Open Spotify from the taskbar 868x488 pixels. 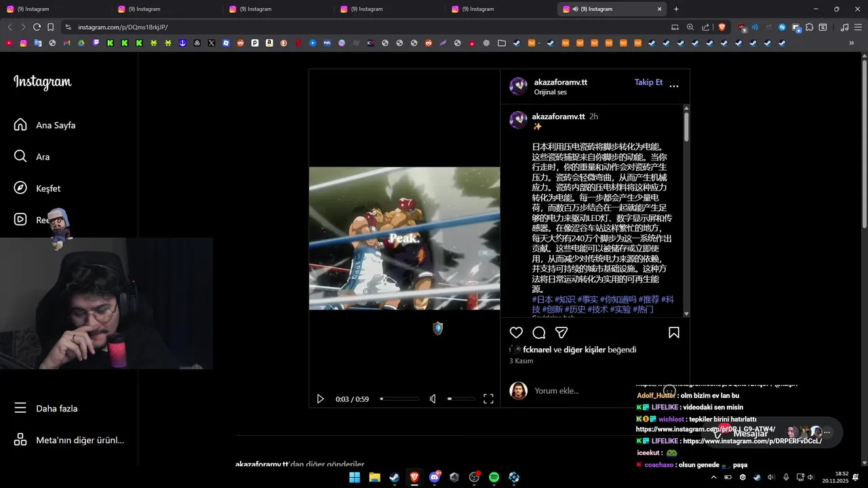coord(494,477)
